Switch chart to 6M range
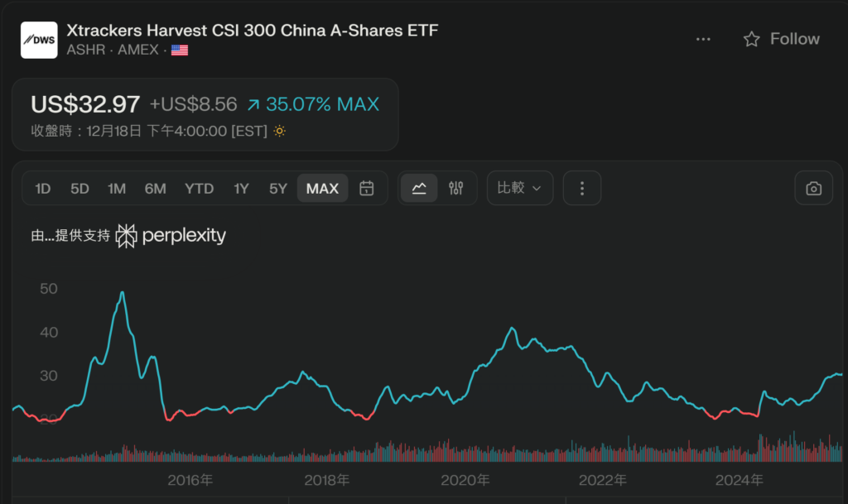This screenshot has height=504, width=848. 155,188
